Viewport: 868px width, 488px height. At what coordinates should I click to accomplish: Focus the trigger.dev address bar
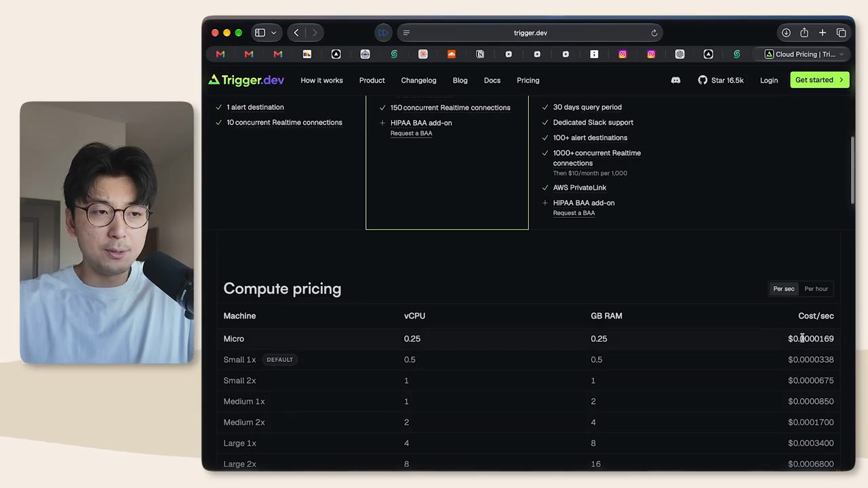coord(530,33)
